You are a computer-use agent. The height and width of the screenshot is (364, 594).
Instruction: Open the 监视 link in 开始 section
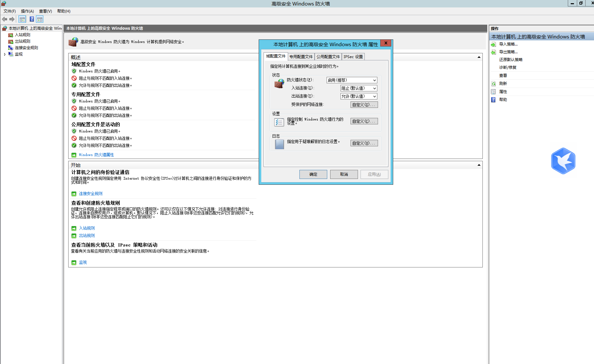(x=83, y=263)
